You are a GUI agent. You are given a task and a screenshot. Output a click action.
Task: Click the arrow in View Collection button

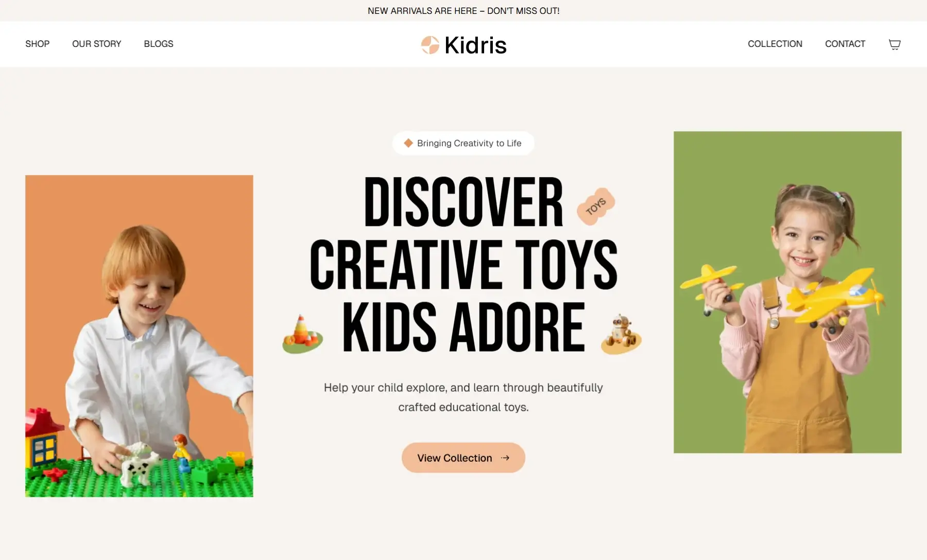pos(505,458)
